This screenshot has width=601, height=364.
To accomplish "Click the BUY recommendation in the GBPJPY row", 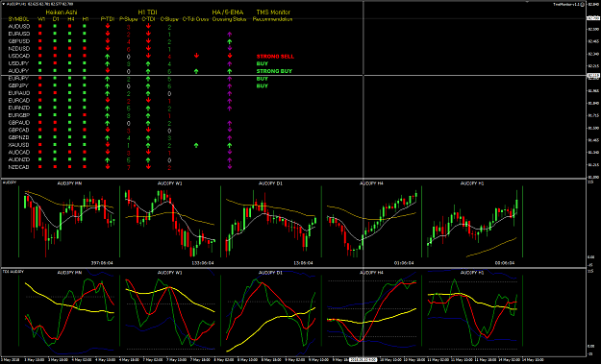I will (263, 86).
